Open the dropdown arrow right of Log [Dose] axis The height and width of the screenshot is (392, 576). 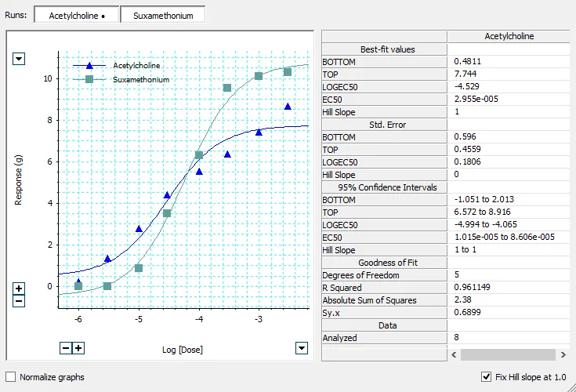[301, 348]
